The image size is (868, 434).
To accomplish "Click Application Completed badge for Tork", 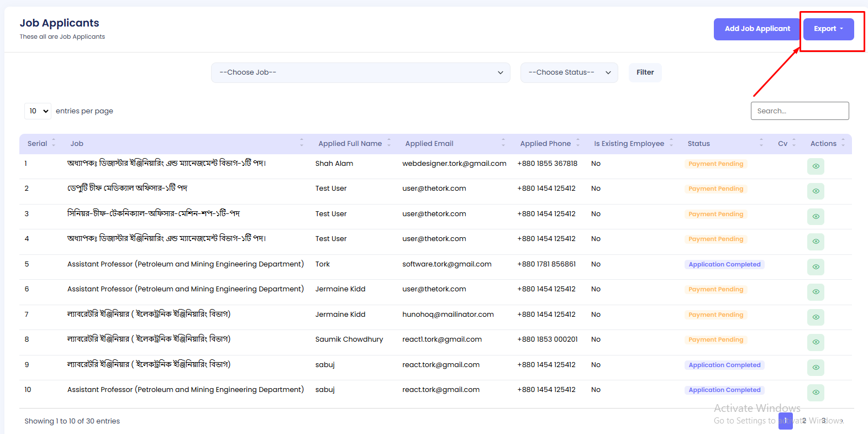I will pyautogui.click(x=724, y=264).
